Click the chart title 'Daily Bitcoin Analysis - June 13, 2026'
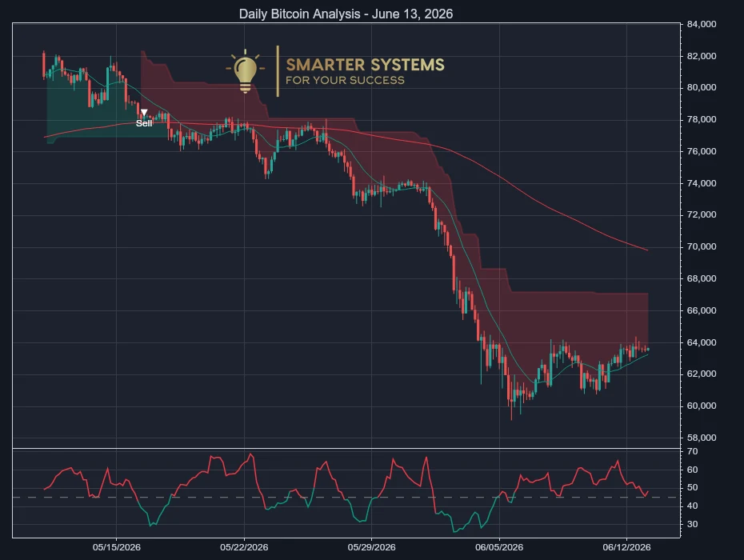Screen dimensions: 744x560 coord(346,14)
